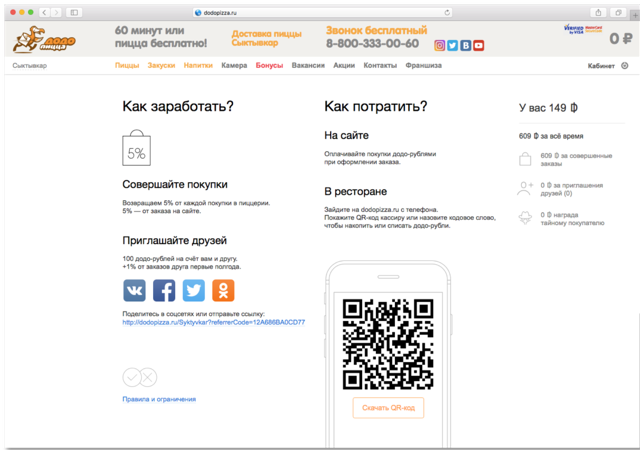Share via the large VK icon

(x=134, y=290)
